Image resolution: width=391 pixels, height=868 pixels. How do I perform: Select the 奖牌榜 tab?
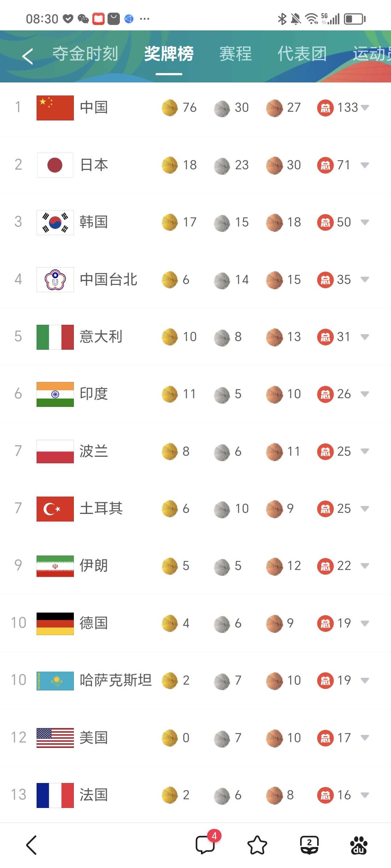point(169,54)
